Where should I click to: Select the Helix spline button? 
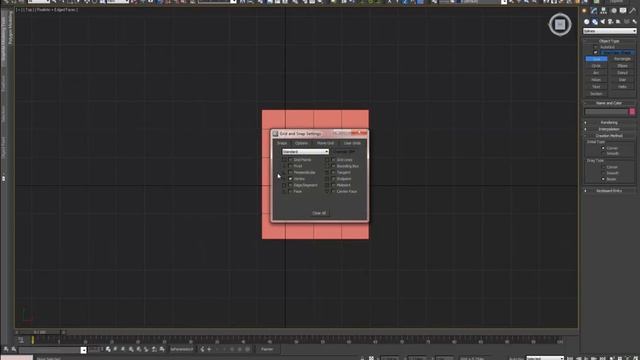point(622,87)
